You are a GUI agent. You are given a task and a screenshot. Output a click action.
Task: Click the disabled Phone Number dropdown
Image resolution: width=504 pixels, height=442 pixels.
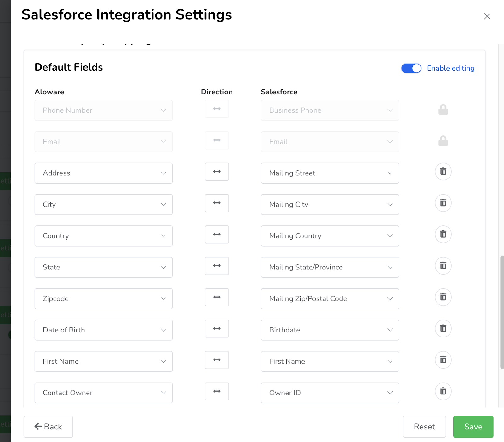point(103,110)
